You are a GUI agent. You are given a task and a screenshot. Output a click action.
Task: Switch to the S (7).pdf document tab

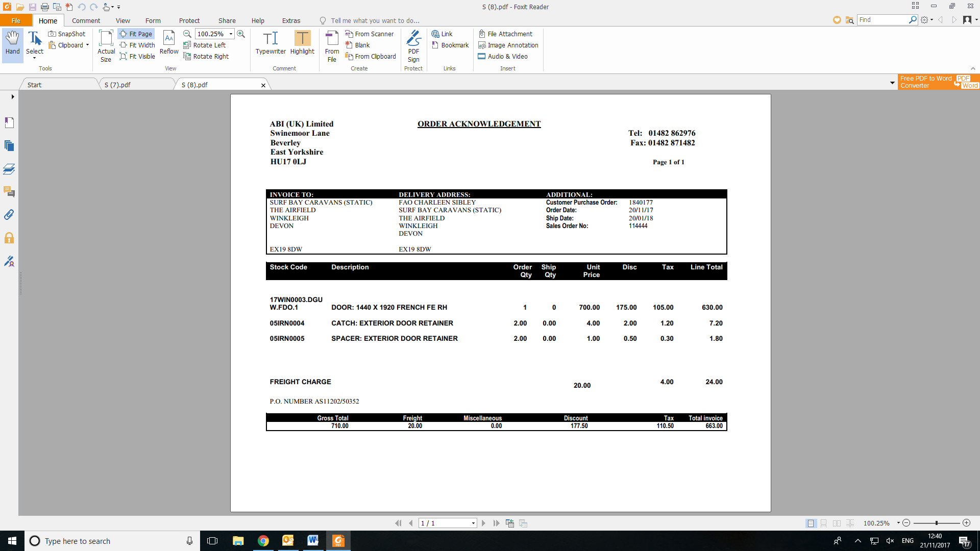(118, 85)
